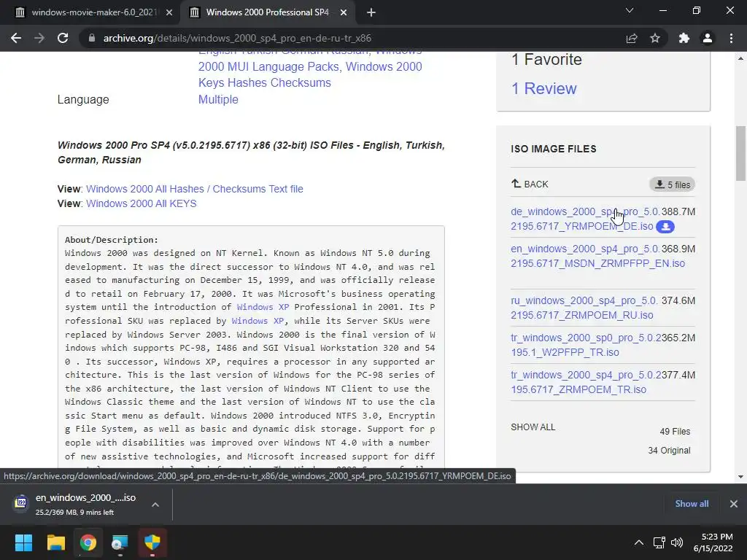Open the extensions puzzle icon
The height and width of the screenshot is (560, 747).
coord(684,38)
